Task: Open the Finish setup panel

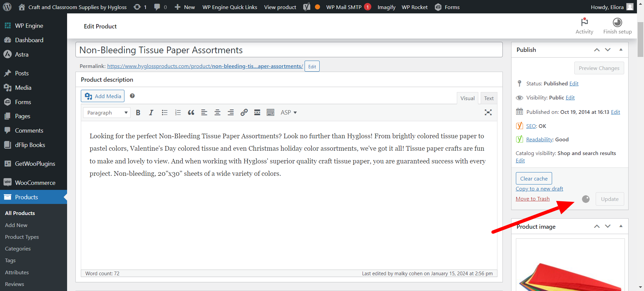Action: [x=617, y=26]
